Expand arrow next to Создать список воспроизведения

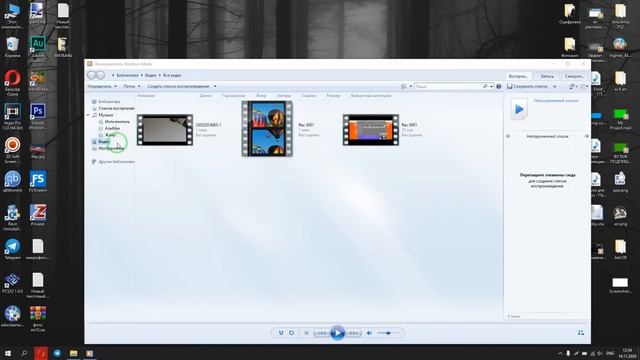(215, 87)
